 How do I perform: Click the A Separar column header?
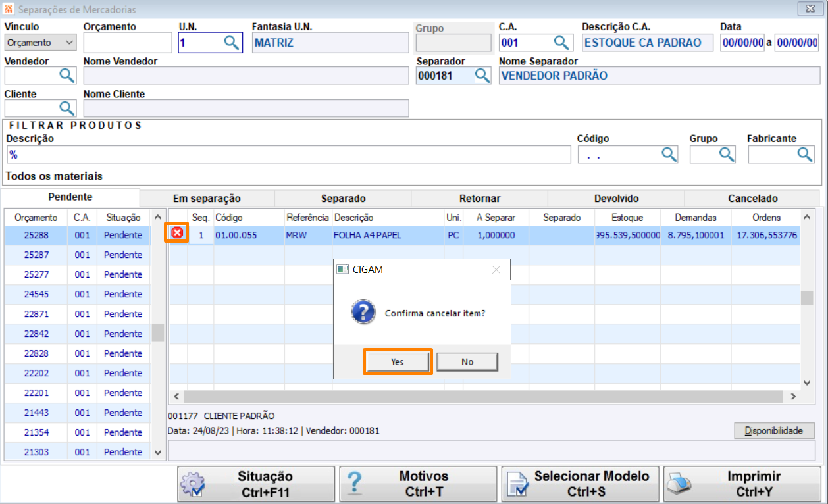tap(496, 217)
